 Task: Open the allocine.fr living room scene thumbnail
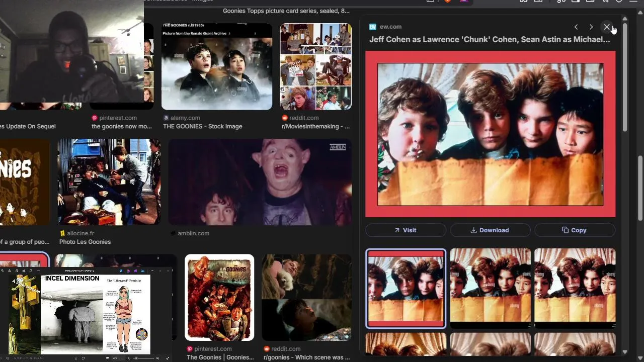[x=109, y=182]
